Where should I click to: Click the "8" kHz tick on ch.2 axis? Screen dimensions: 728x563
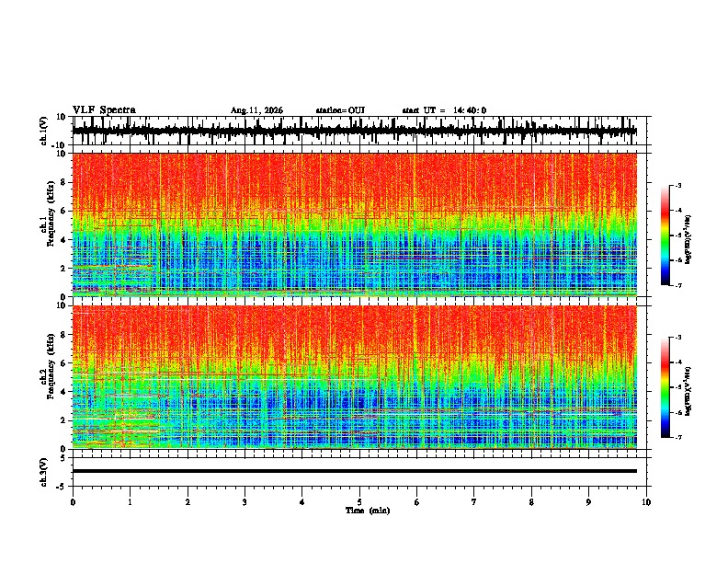63,335
